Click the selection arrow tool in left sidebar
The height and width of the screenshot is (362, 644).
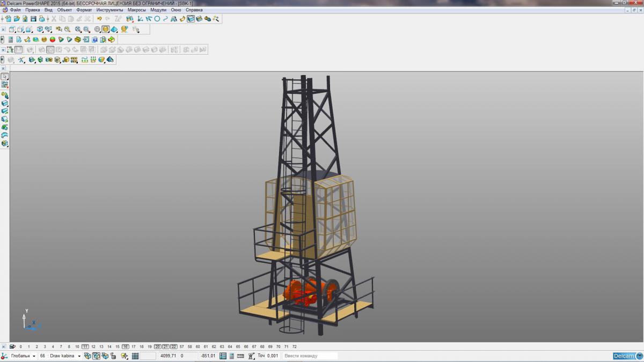[x=4, y=77]
